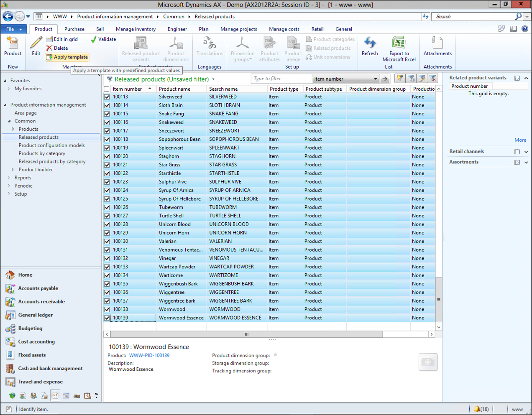Expand the Retail channels section

pos(526,152)
